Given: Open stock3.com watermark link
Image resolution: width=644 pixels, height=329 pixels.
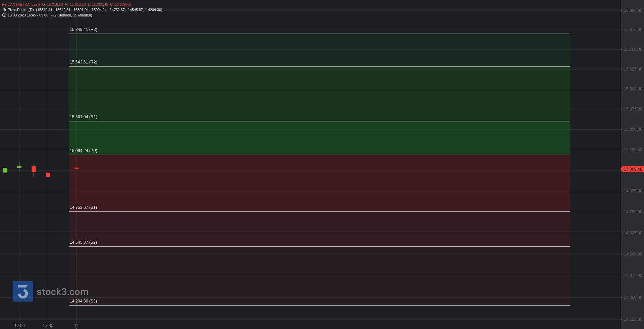Looking at the screenshot, I should pos(62,292).
